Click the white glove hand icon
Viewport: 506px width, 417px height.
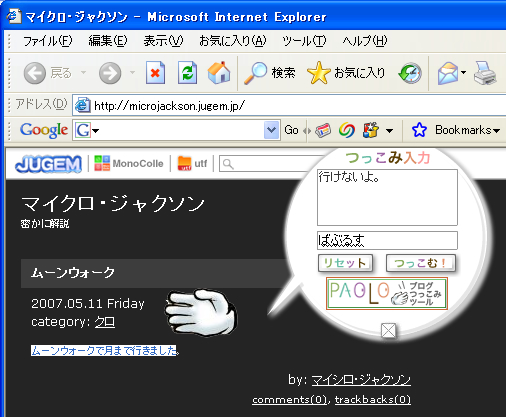point(201,313)
